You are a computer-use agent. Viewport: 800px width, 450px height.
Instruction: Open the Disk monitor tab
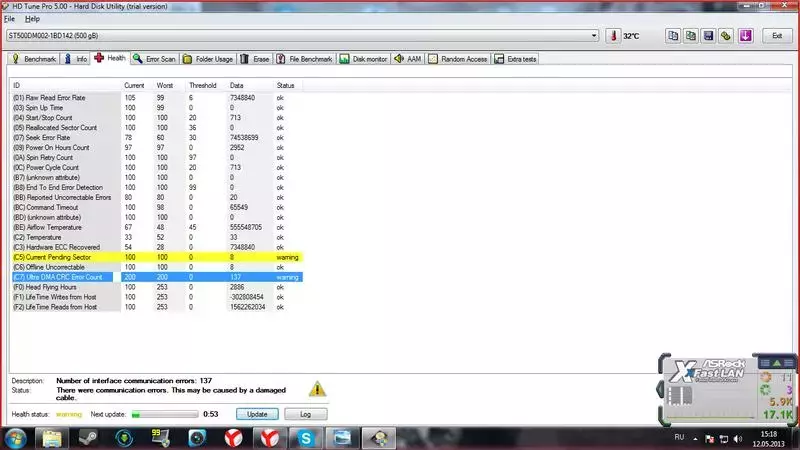coord(364,59)
